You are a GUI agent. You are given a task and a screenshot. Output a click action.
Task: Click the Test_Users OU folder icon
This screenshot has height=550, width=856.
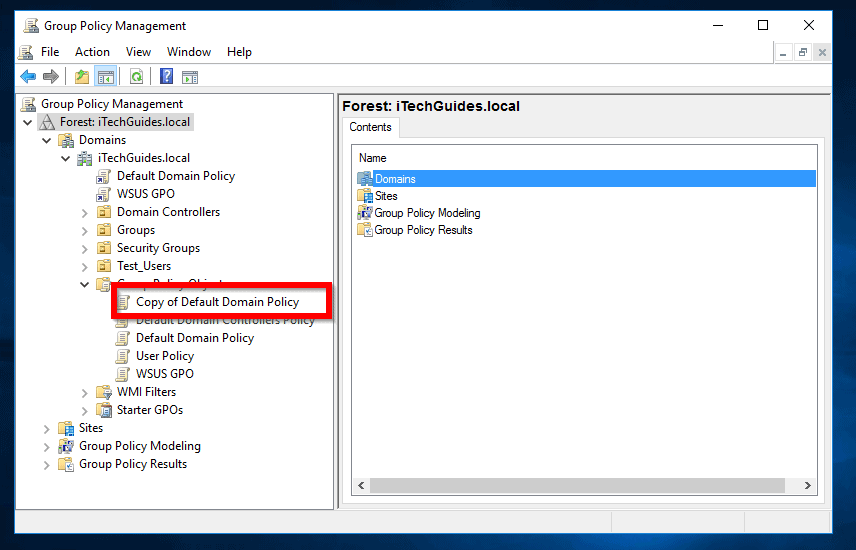point(104,267)
